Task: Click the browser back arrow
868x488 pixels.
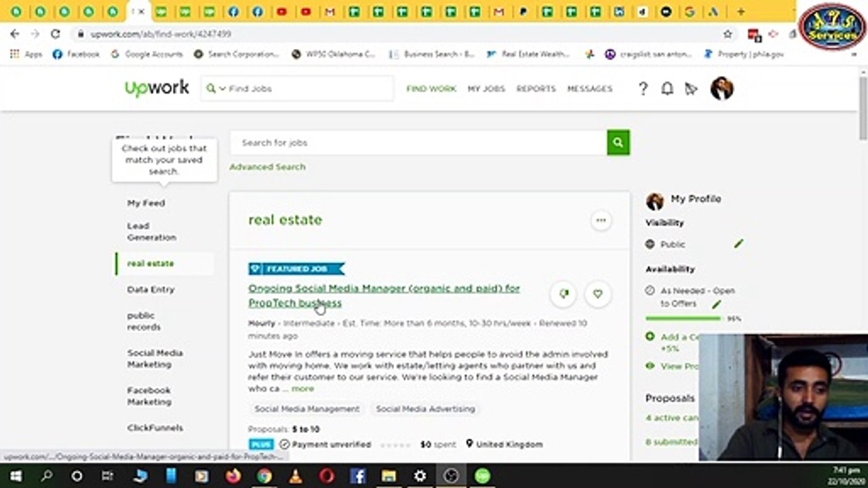Action: tap(15, 34)
